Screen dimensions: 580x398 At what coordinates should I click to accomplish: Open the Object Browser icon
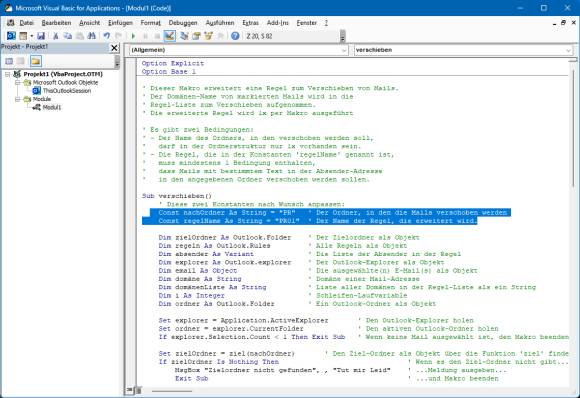(x=209, y=36)
